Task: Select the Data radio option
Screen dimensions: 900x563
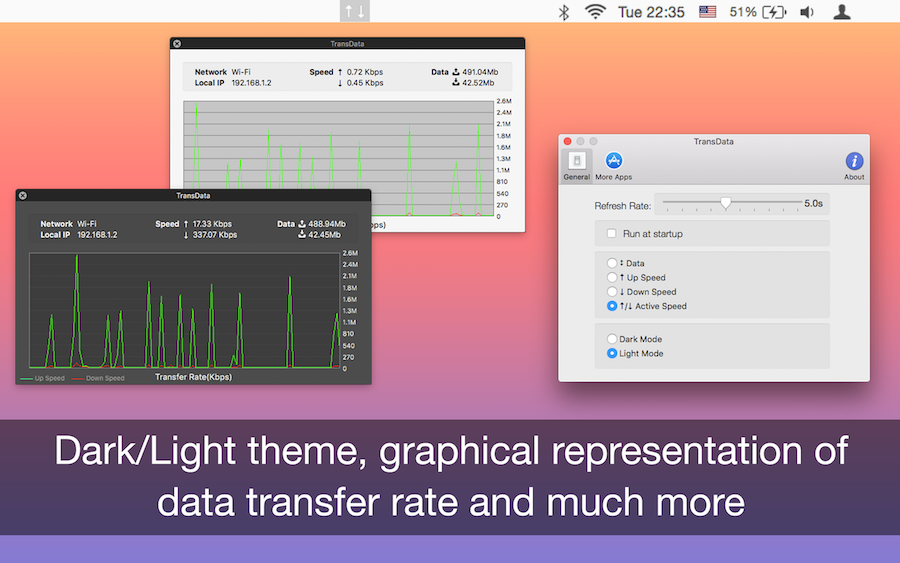Action: click(x=612, y=263)
